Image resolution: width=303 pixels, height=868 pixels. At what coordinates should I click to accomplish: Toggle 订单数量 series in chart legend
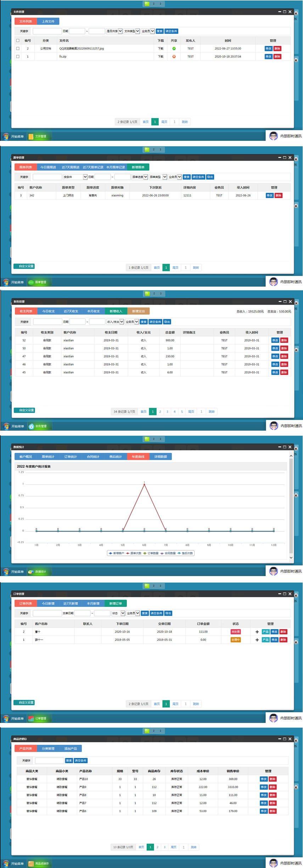click(151, 553)
